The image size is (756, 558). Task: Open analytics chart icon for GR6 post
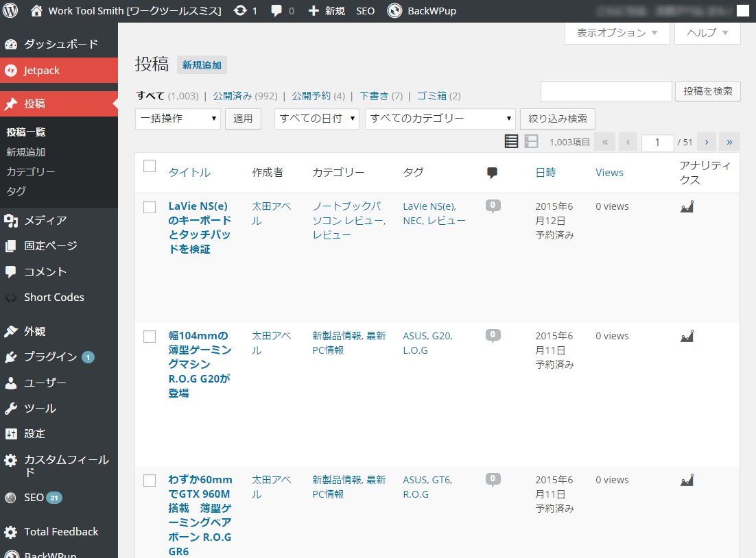pyautogui.click(x=687, y=481)
